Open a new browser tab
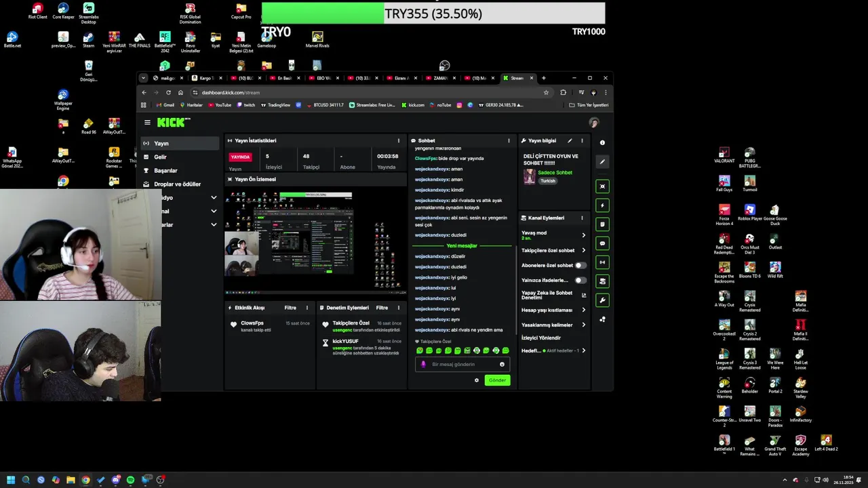This screenshot has width=868, height=488. (x=543, y=78)
